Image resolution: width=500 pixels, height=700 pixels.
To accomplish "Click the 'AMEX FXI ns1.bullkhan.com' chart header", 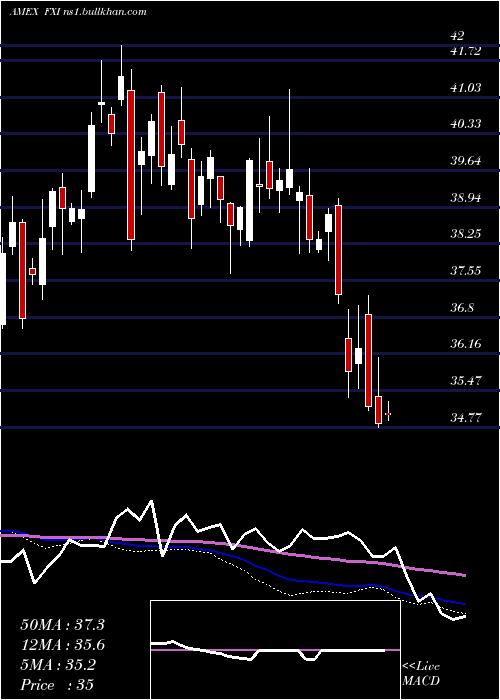I will point(78,12).
